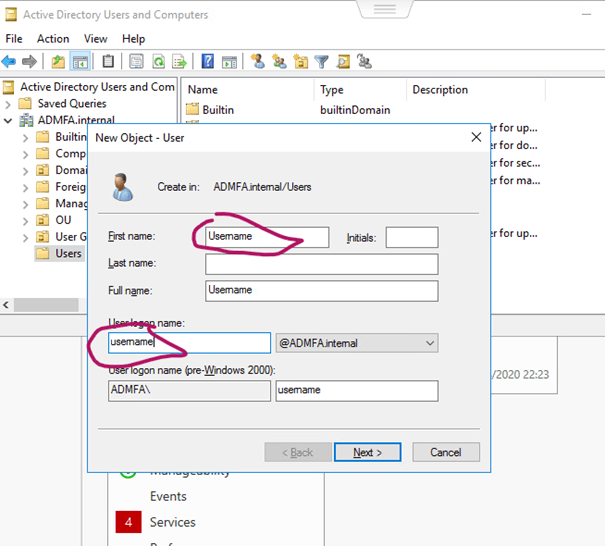Collapse the ADMFA.internal domain node

pos(10,121)
